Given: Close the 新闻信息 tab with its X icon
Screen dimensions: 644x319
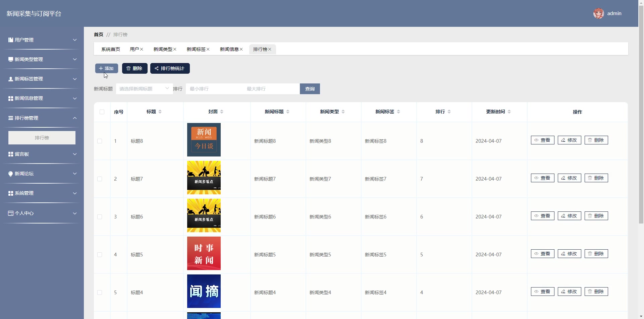Looking at the screenshot, I should click(241, 49).
